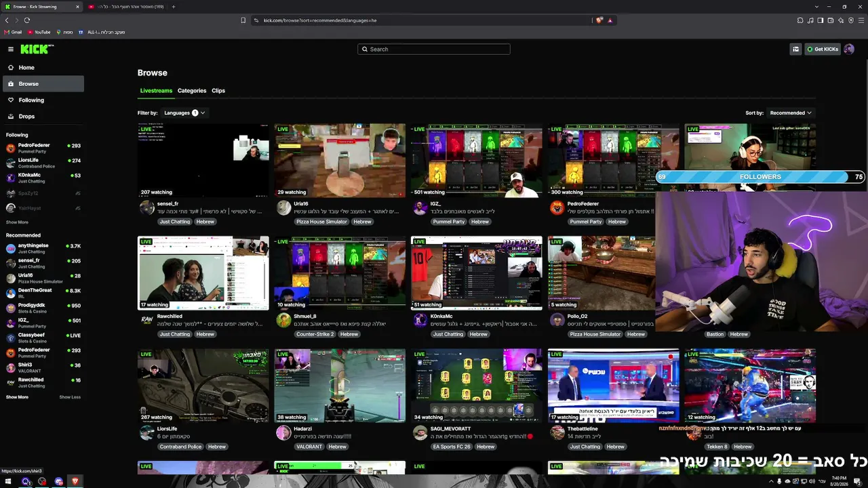The width and height of the screenshot is (868, 488).
Task: Click PedroFederer avatar in stream grid
Action: 557,207
